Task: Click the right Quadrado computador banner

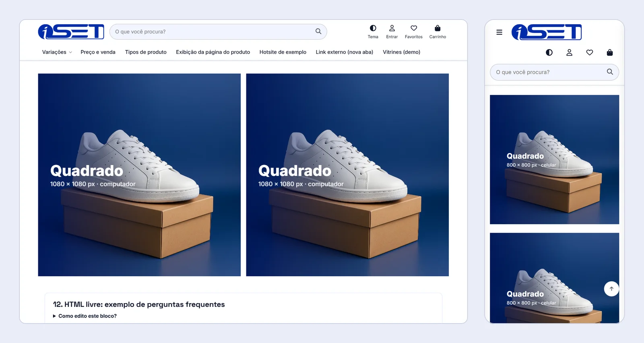Action: [x=347, y=175]
